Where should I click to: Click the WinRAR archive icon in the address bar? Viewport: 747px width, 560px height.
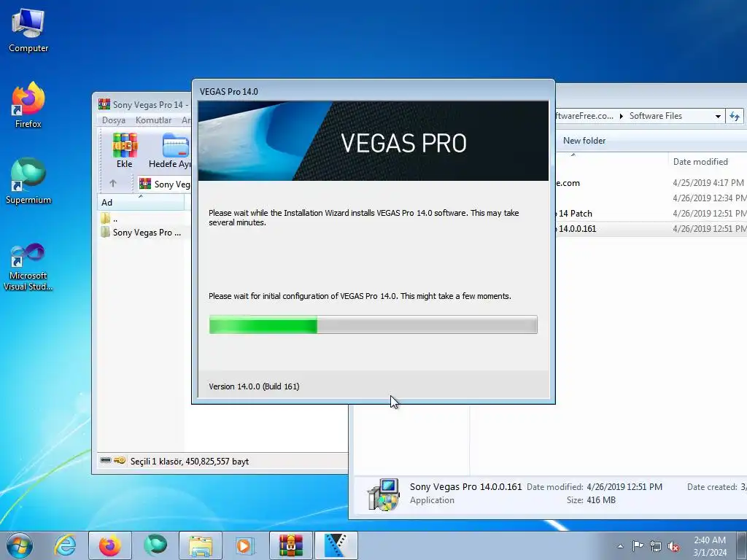click(145, 184)
